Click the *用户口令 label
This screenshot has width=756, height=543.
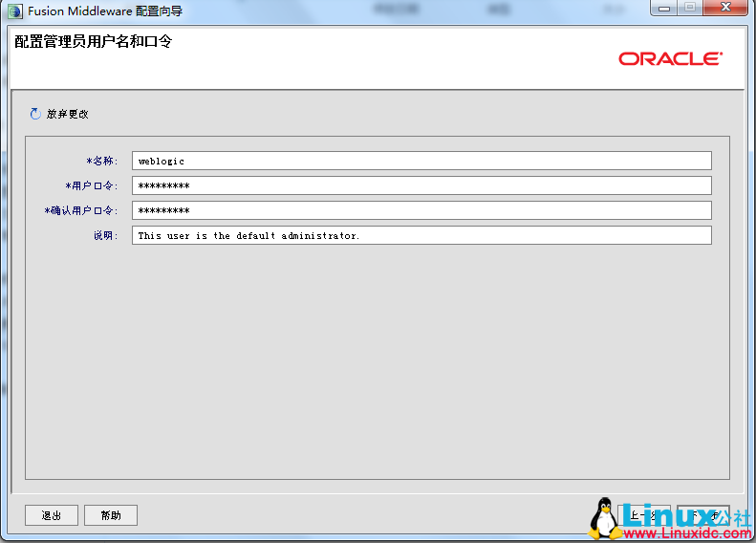92,185
